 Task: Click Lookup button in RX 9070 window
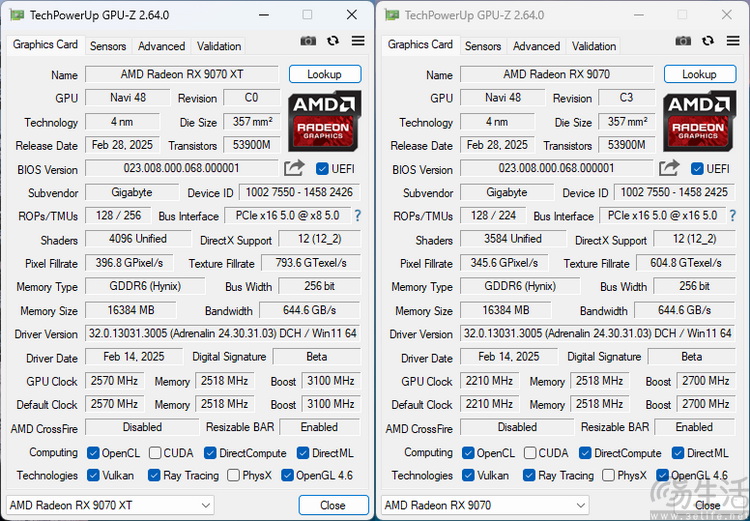[x=700, y=74]
